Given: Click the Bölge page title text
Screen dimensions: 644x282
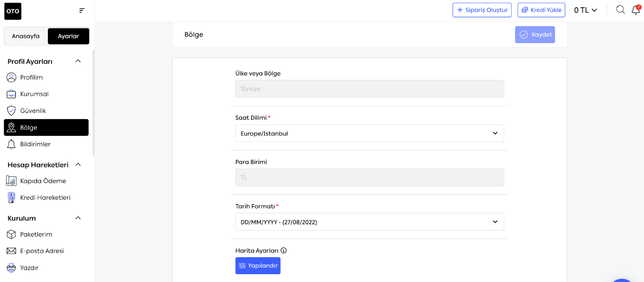Looking at the screenshot, I should 194,35.
